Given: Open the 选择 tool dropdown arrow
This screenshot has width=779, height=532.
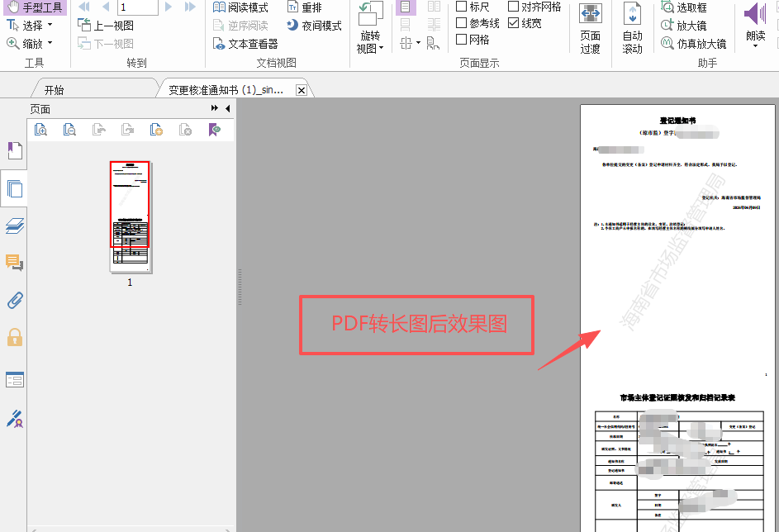Looking at the screenshot, I should click(50, 24).
